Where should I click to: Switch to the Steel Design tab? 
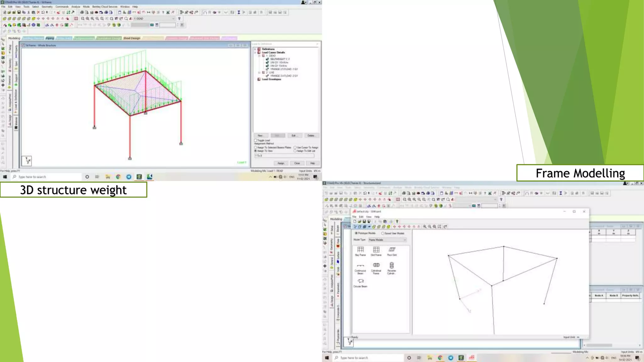(132, 38)
